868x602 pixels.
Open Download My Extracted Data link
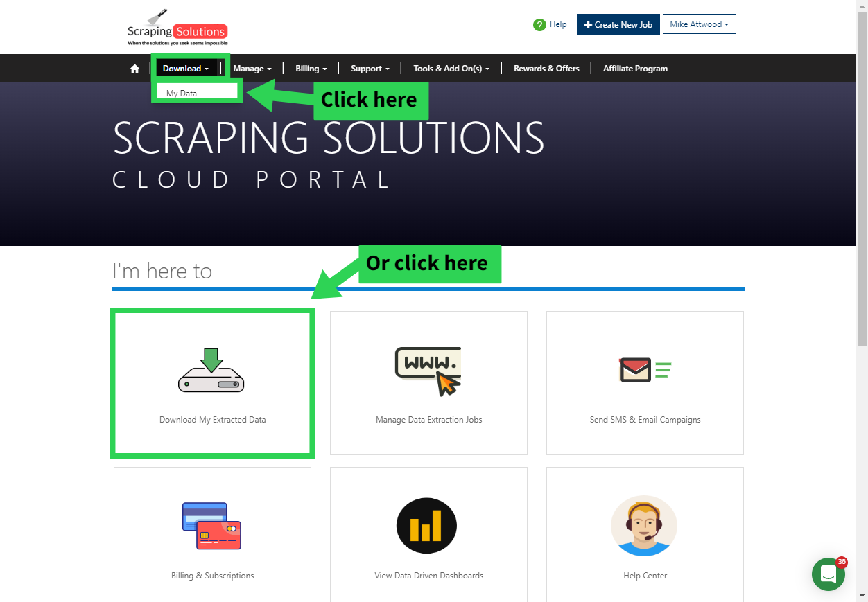pyautogui.click(x=212, y=420)
